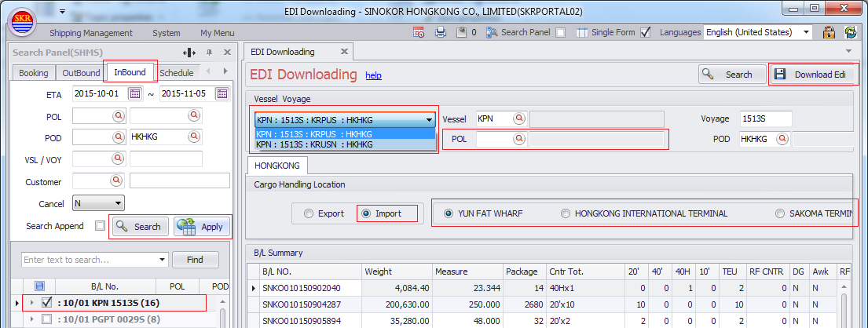Pin the Search Panel using pushpin icon
This screenshot has height=328, width=868.
(209, 52)
